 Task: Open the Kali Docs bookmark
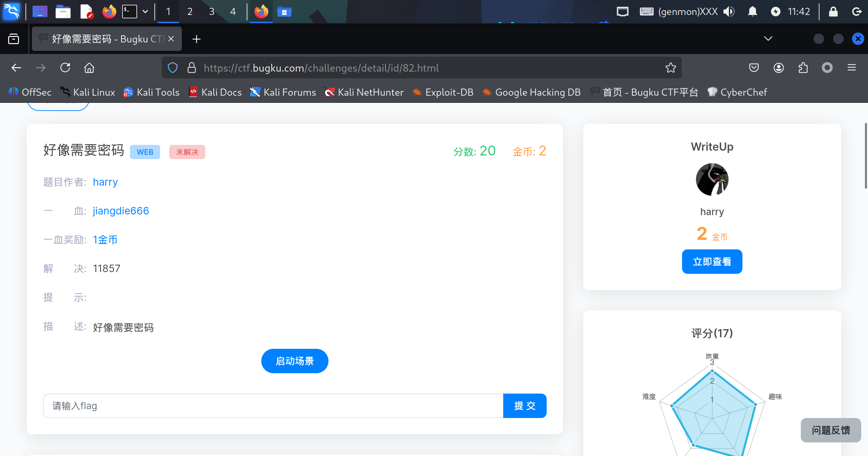[215, 92]
